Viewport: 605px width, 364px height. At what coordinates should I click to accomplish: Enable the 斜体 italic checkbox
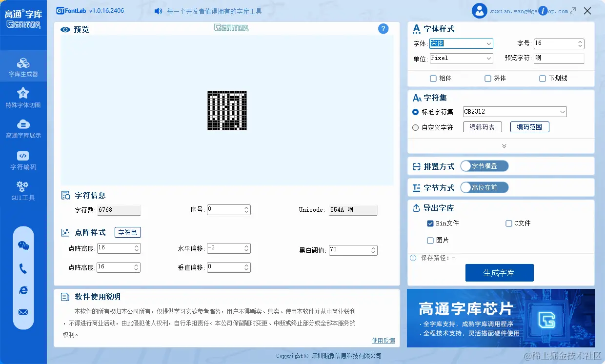click(x=488, y=79)
